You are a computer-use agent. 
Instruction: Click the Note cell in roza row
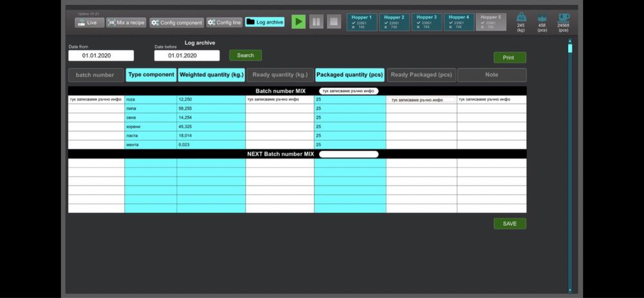491,99
